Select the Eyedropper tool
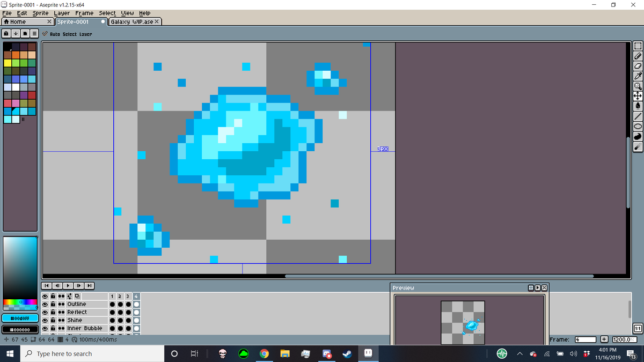Image resolution: width=644 pixels, height=362 pixels. click(638, 76)
